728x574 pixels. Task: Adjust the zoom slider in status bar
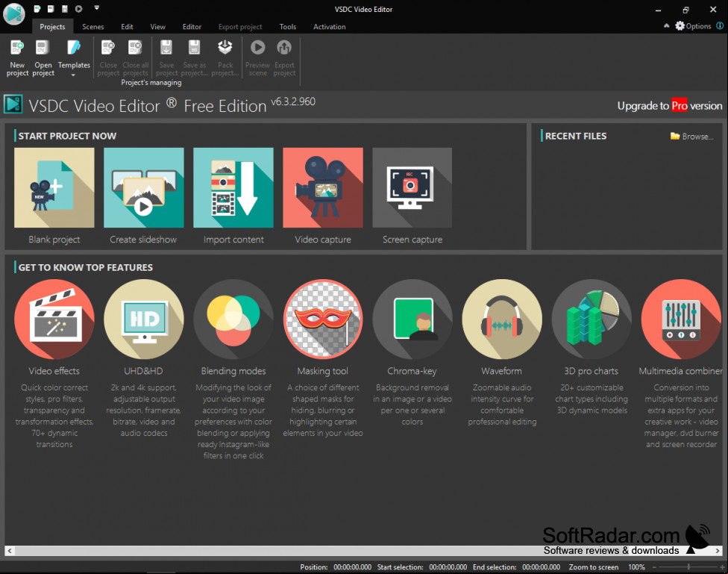[688, 567]
